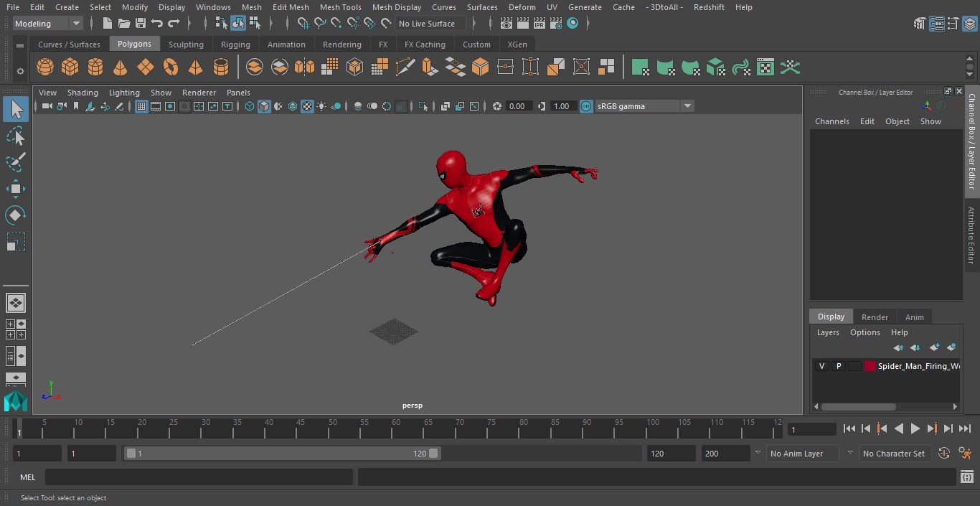Select the Rotate tool in toolbox
Image resolution: width=980 pixels, height=506 pixels.
click(x=16, y=215)
